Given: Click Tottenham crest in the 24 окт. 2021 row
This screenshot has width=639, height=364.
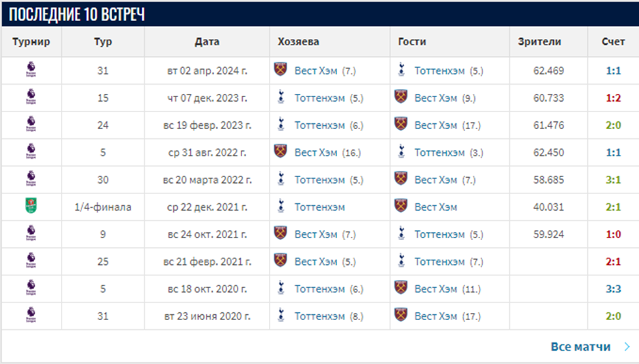Looking at the screenshot, I should pyautogui.click(x=401, y=234).
